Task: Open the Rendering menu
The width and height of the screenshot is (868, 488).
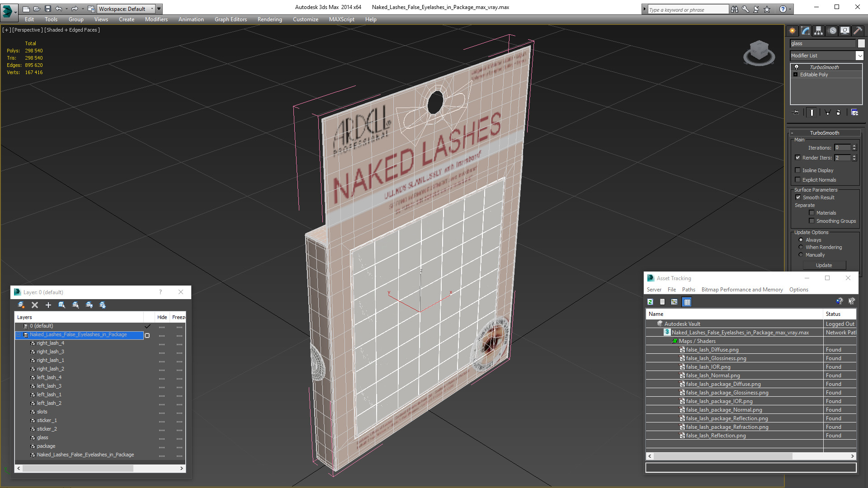Action: click(x=269, y=19)
